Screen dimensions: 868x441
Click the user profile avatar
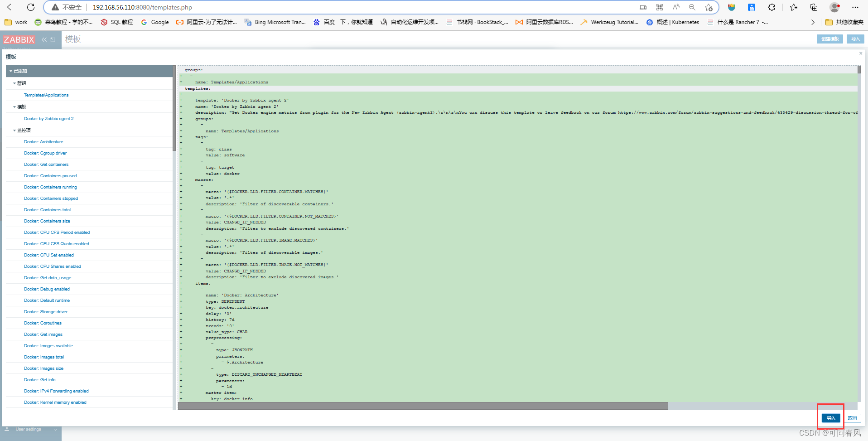click(x=834, y=7)
